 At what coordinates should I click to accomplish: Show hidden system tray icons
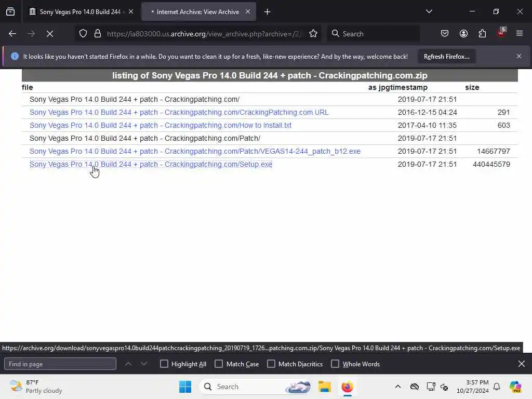pos(398,387)
